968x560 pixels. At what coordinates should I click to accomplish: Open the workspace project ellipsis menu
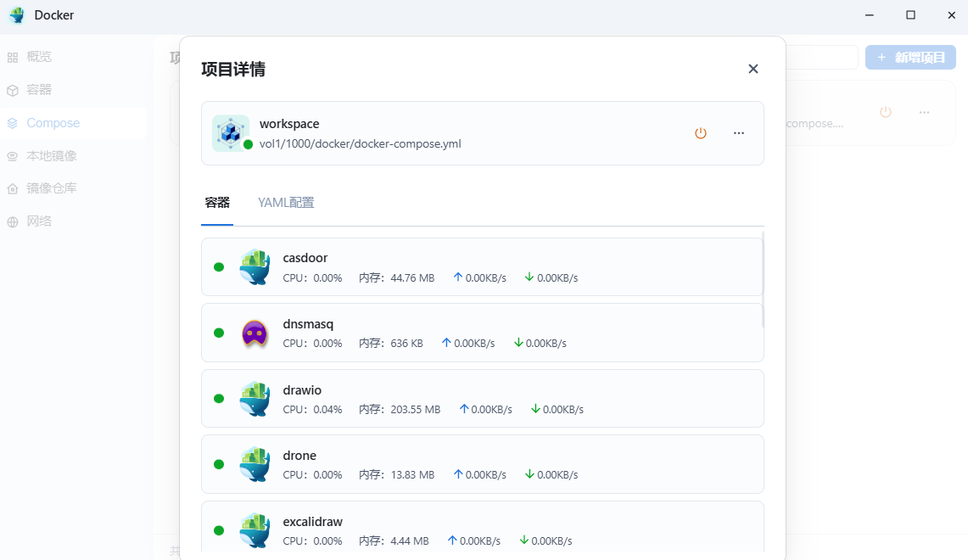[x=738, y=133]
